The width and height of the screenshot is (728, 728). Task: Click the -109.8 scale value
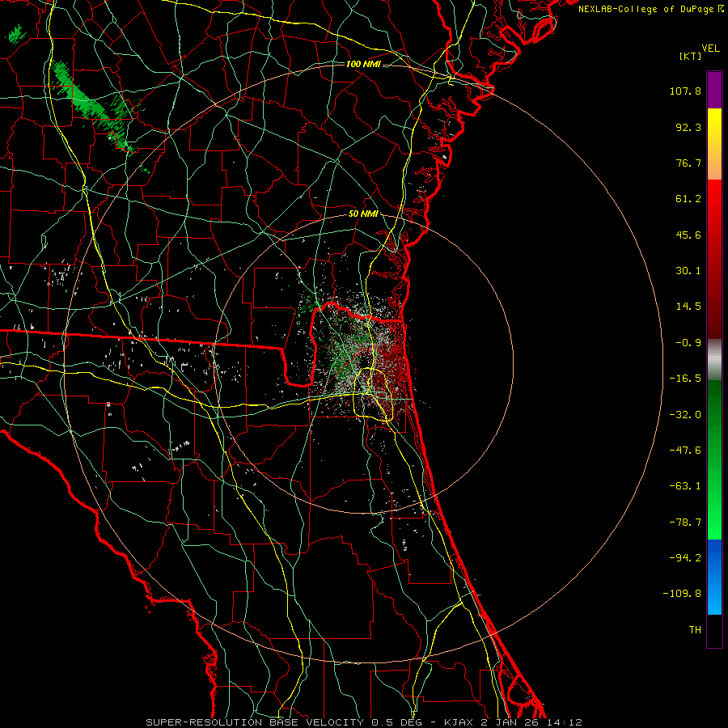click(x=682, y=594)
